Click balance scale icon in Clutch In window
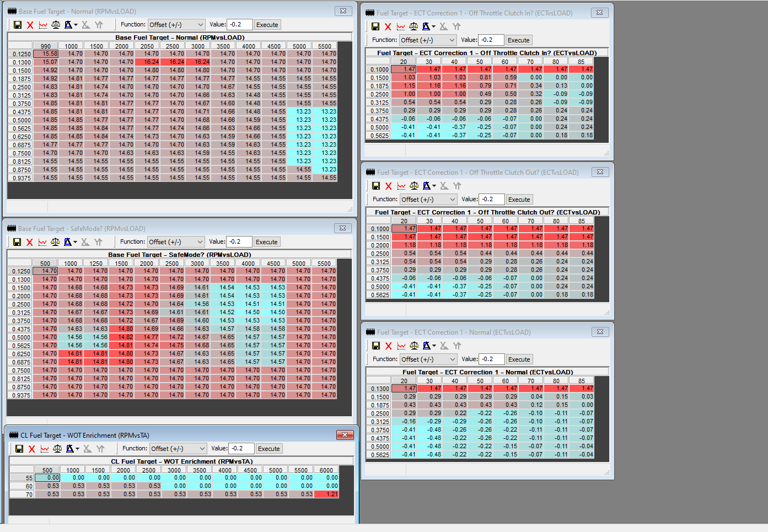This screenshot has height=532, width=768. [x=413, y=26]
